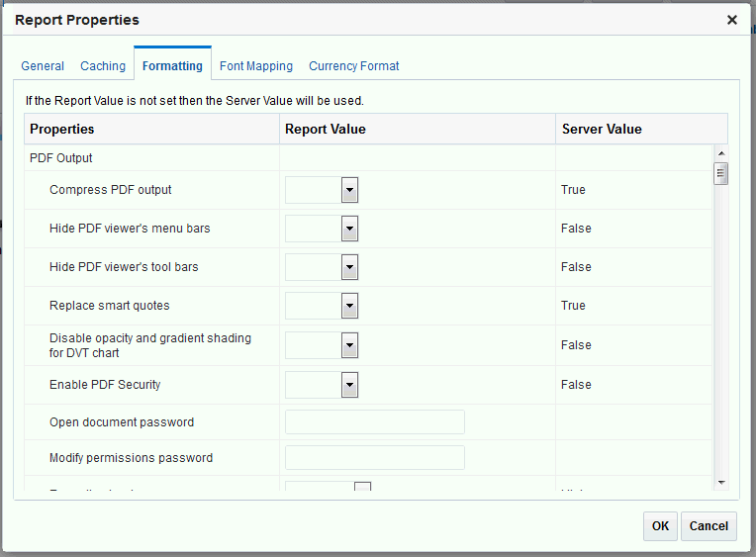The width and height of the screenshot is (756, 557).
Task: Click the vertical scrollbar thumb
Action: (721, 174)
